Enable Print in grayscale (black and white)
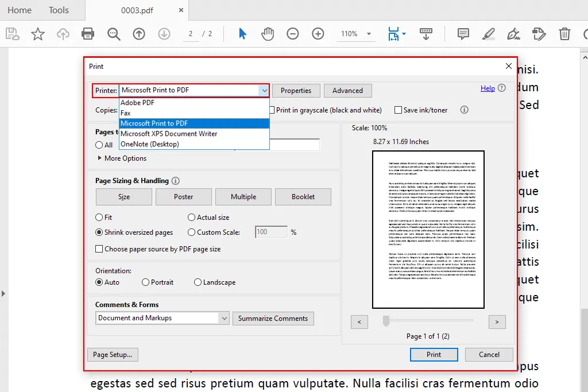 pos(274,110)
